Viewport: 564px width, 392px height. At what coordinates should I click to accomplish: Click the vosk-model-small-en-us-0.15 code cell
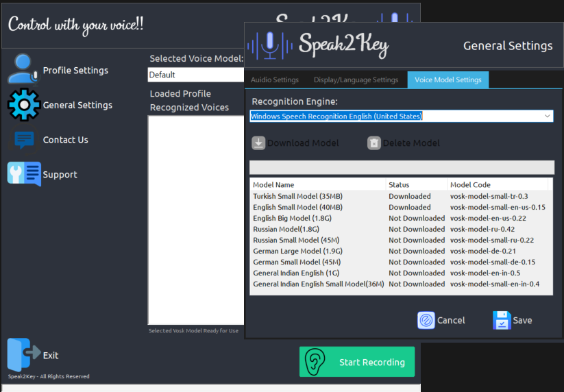click(498, 207)
